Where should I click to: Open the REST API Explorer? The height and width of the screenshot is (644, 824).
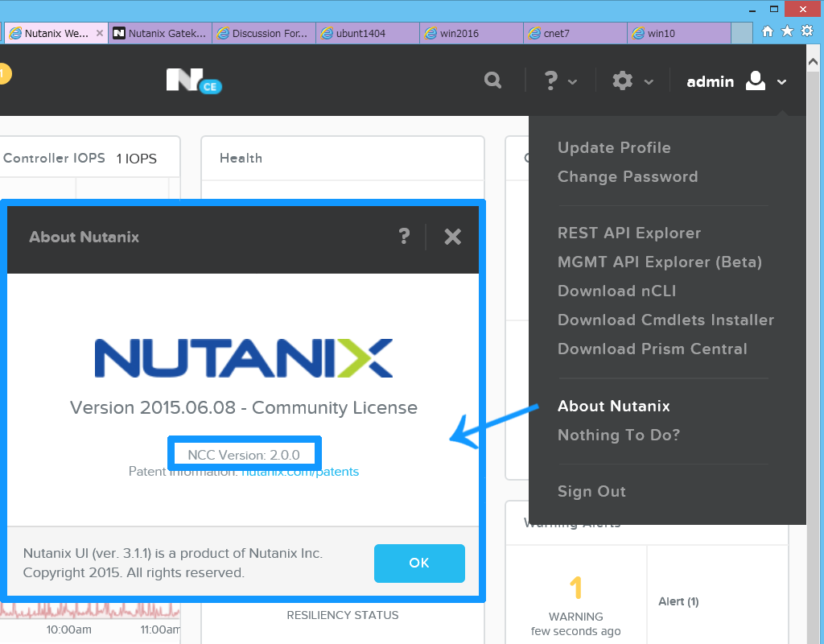coord(629,233)
